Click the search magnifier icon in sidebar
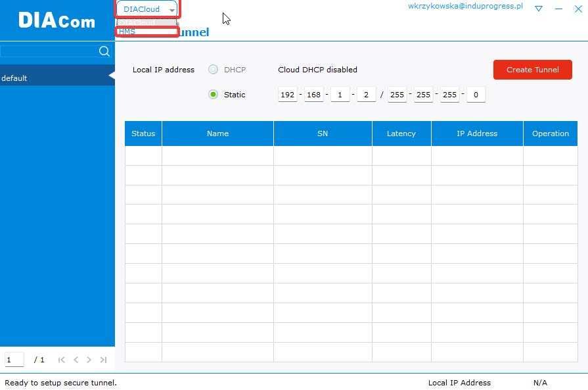The image size is (588, 390). (104, 51)
